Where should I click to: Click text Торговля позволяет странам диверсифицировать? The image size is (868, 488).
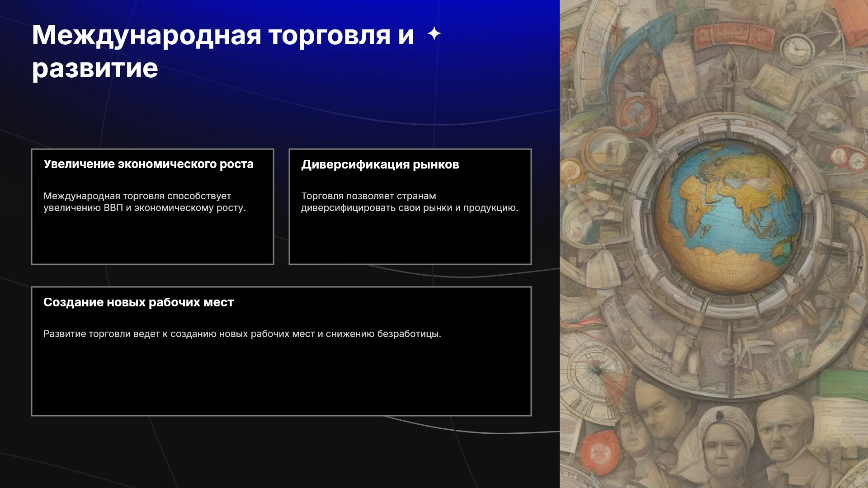click(410, 202)
